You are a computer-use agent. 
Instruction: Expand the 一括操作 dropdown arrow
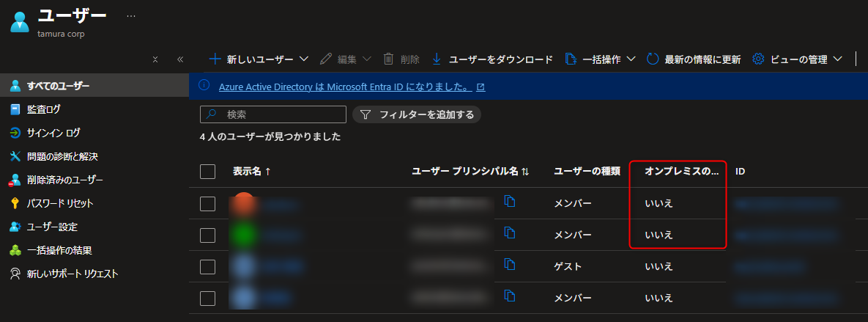631,59
